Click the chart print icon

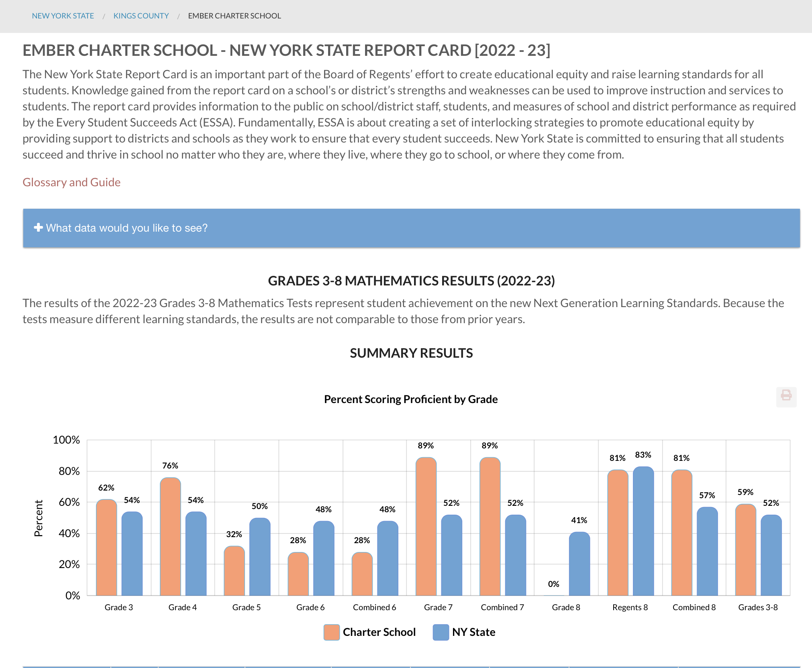point(786,396)
